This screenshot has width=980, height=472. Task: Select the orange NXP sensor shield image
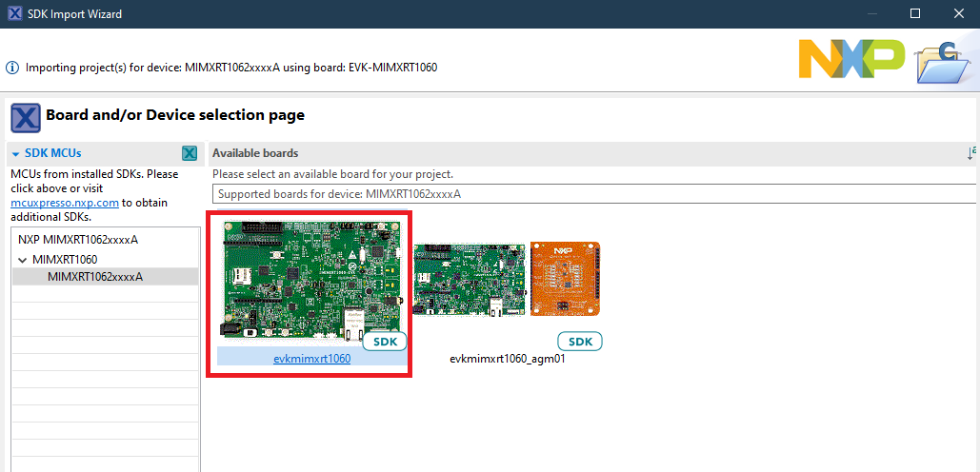tap(565, 280)
